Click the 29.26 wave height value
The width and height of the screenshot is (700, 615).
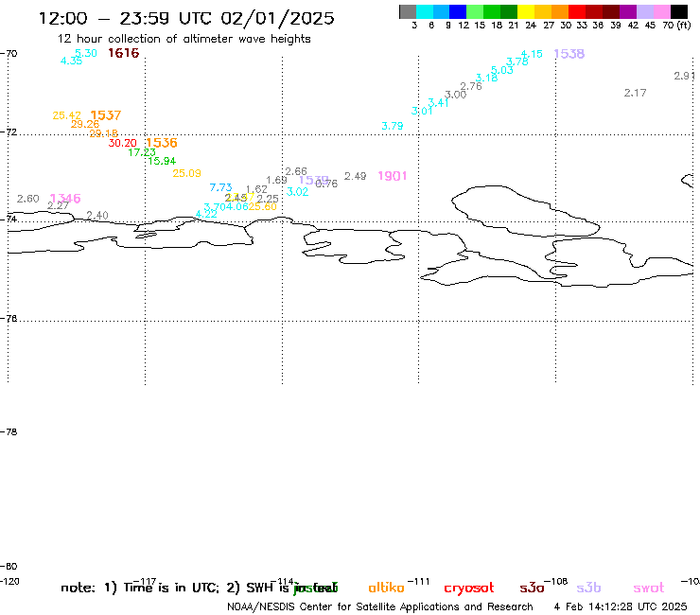click(85, 124)
